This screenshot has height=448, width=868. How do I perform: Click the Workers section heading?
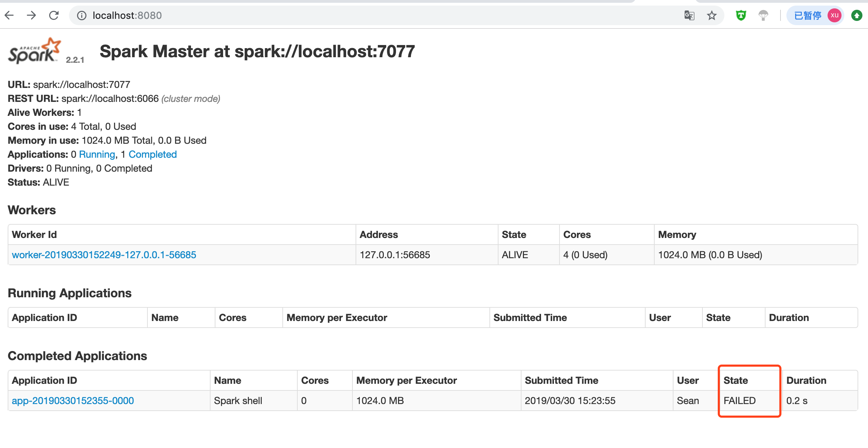(x=32, y=210)
